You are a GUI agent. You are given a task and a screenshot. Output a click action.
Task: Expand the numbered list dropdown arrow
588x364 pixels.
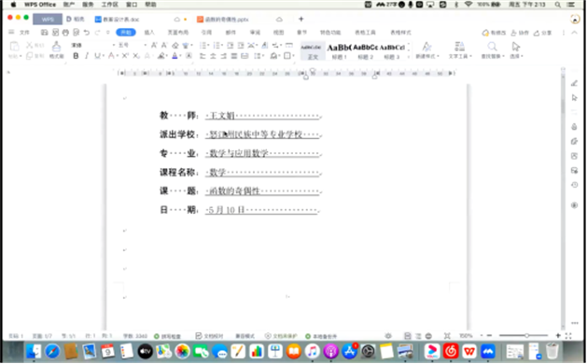tap(222, 46)
